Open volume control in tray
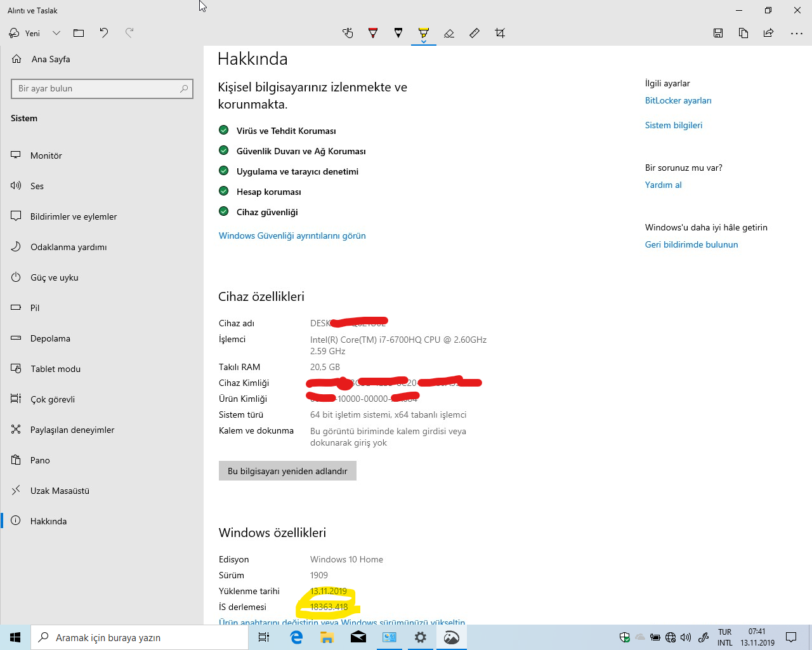 (686, 637)
